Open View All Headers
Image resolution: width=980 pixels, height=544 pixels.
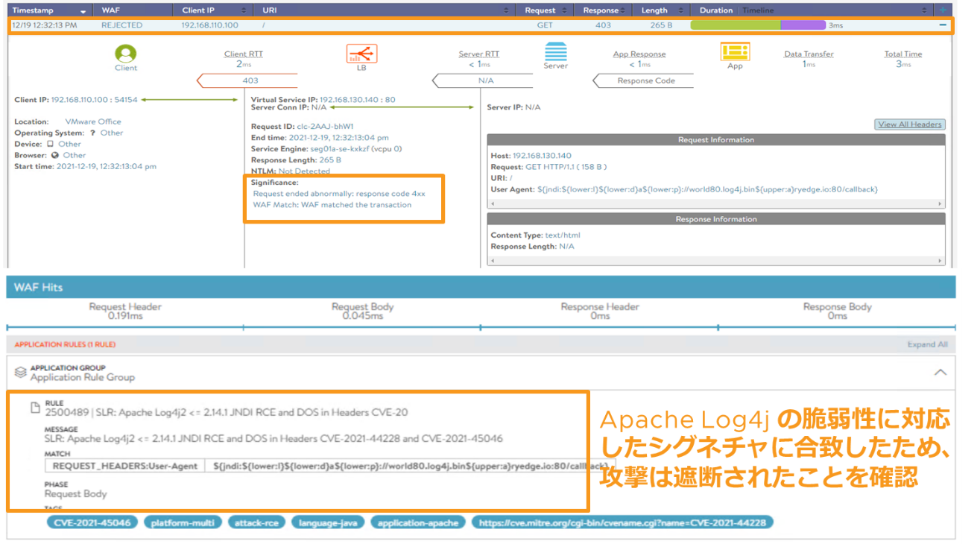[x=909, y=124]
